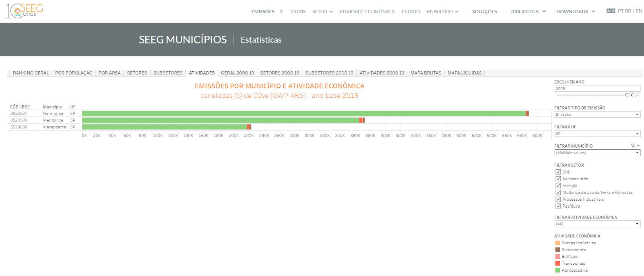Step year slider back with left arrow
644x276 pixels.
point(632,95)
